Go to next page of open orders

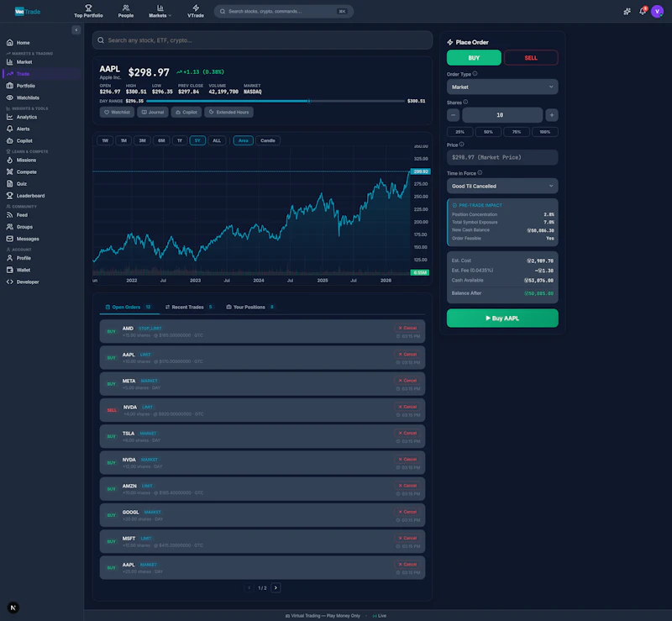276,587
